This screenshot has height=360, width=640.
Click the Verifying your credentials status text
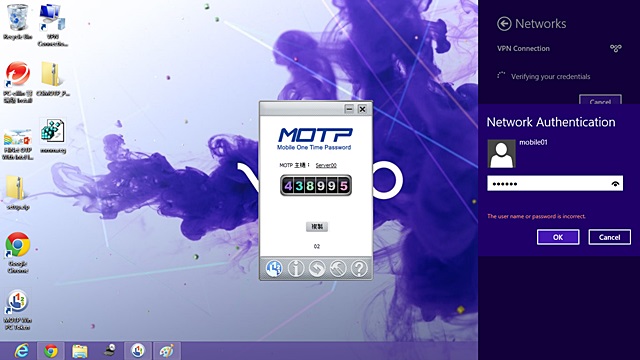(551, 77)
